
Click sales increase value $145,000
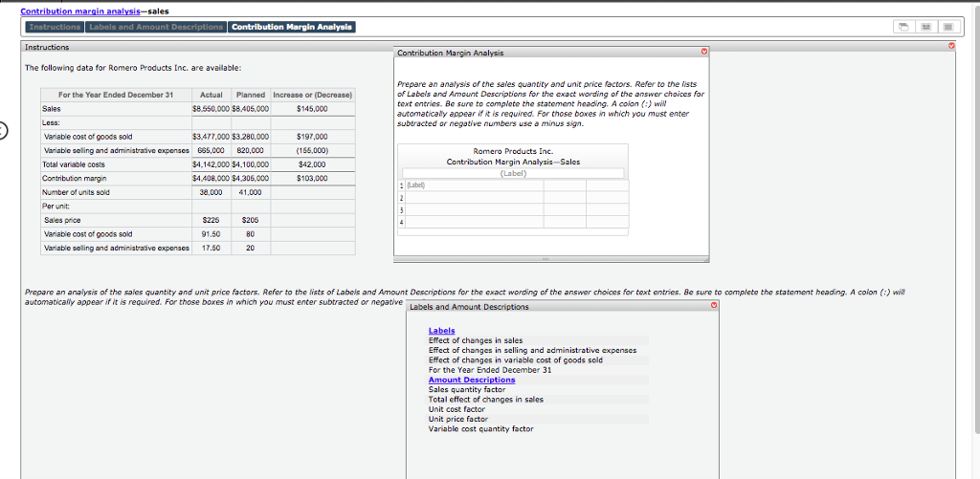[x=313, y=109]
